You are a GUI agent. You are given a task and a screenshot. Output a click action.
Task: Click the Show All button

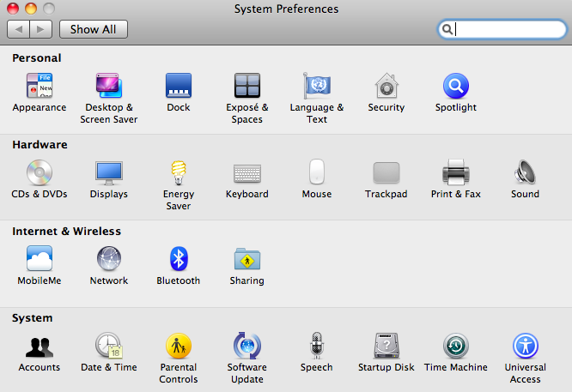coord(94,29)
